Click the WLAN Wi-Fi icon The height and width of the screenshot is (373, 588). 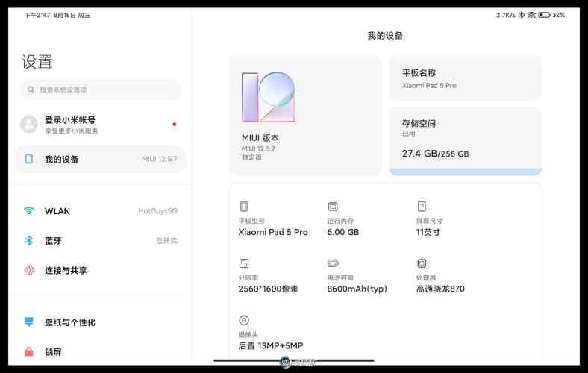tap(29, 210)
